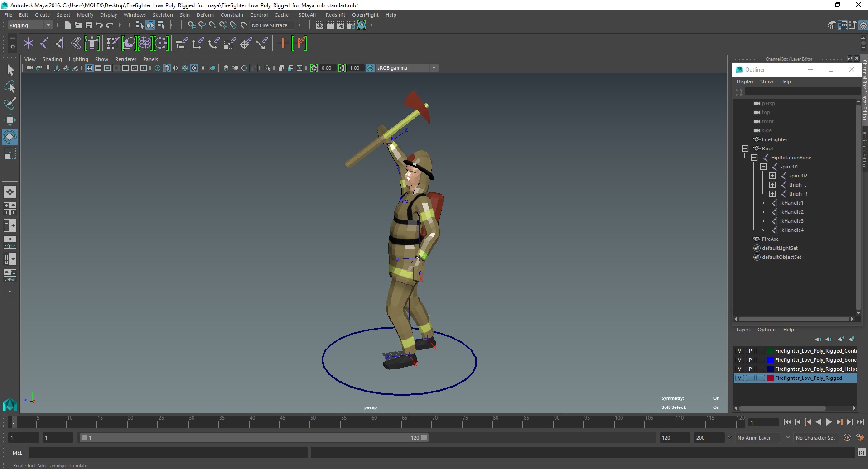
Task: Toggle visibility V of Firefighter_Low_Poly_Rigged_Helpe layer
Action: pyautogui.click(x=739, y=369)
